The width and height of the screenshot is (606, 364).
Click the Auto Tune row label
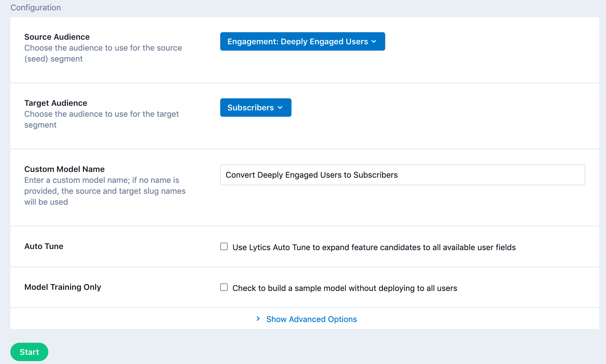(44, 246)
